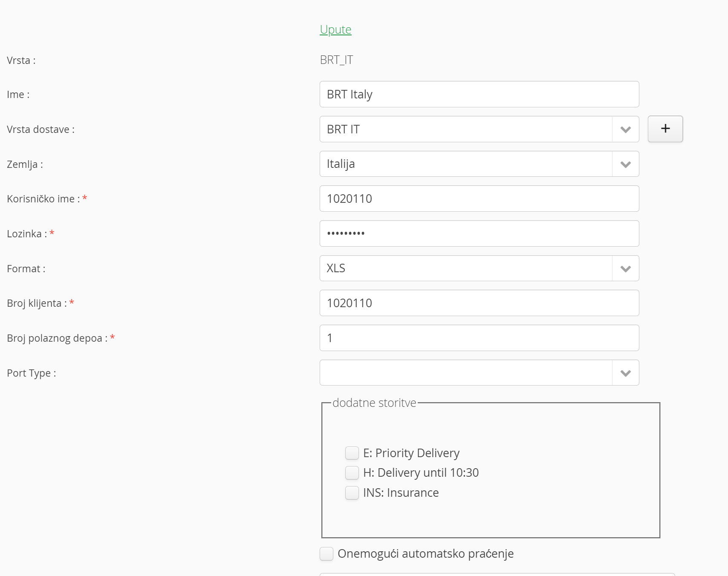Screen dimensions: 728x576
Task: Click the Zemlja label
Action: click(25, 164)
